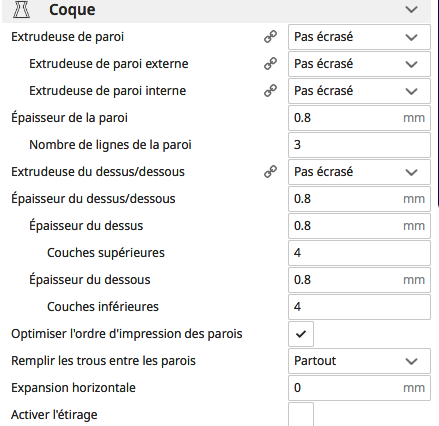This screenshot has width=439, height=426.
Task: Click the Épaisseur de la paroi field
Action: coord(359,118)
